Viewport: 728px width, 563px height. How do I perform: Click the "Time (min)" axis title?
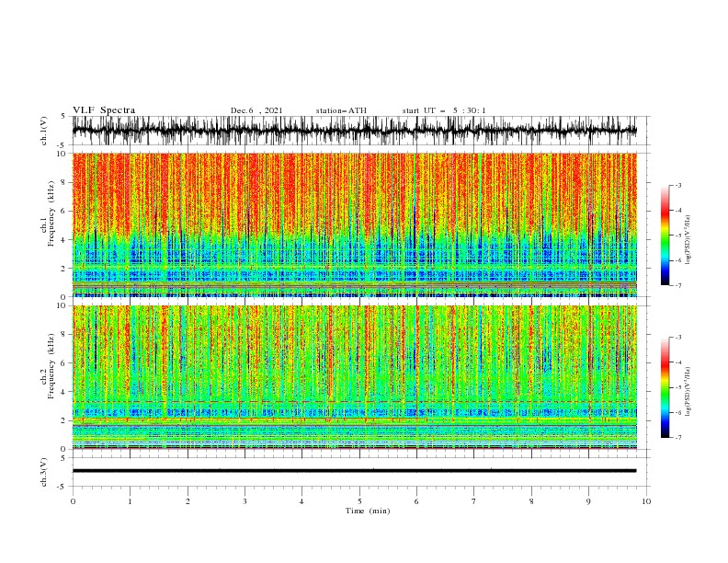tap(368, 511)
